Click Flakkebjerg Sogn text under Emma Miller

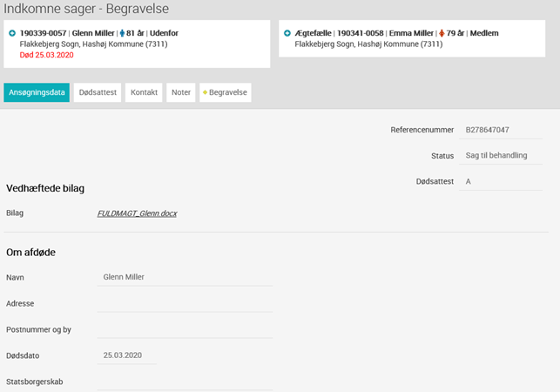coord(368,44)
